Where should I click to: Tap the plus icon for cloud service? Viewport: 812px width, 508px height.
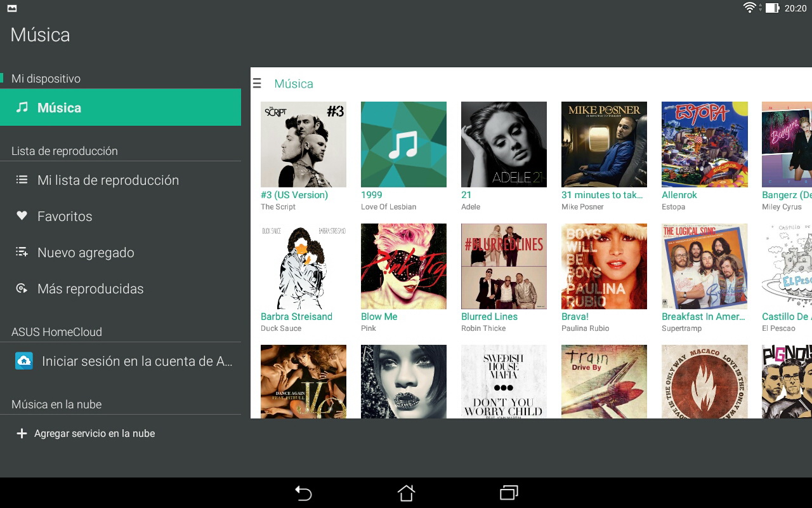pos(22,433)
